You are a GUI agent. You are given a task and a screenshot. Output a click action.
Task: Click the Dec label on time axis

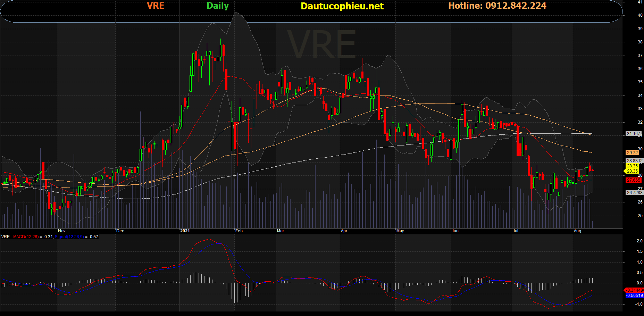click(x=120, y=231)
